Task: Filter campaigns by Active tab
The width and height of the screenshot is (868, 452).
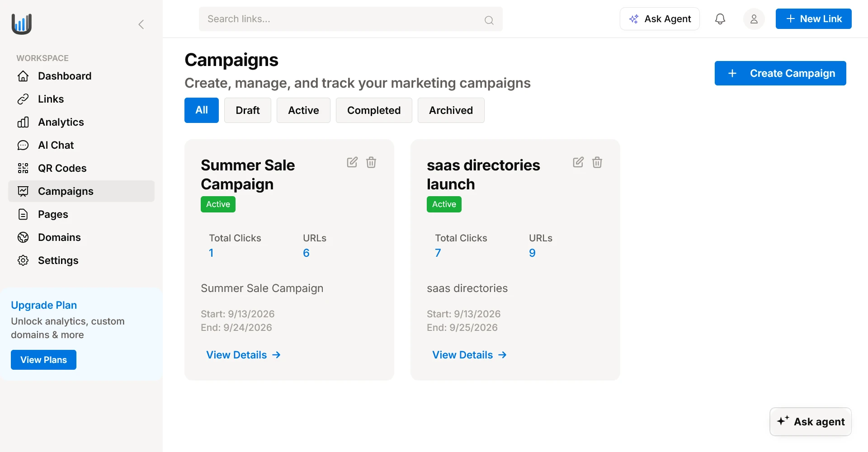Action: 303,110
